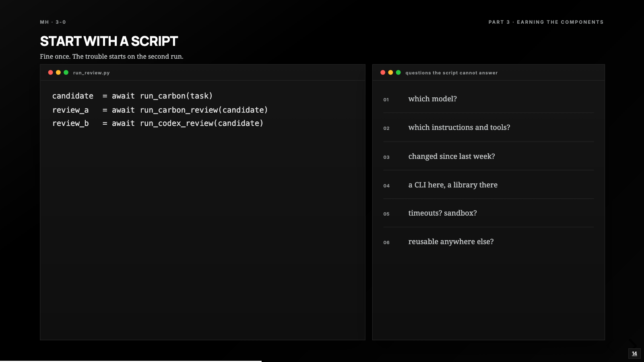Click the yellow dot on questions panel
The width and height of the screenshot is (644, 362).
click(x=390, y=72)
